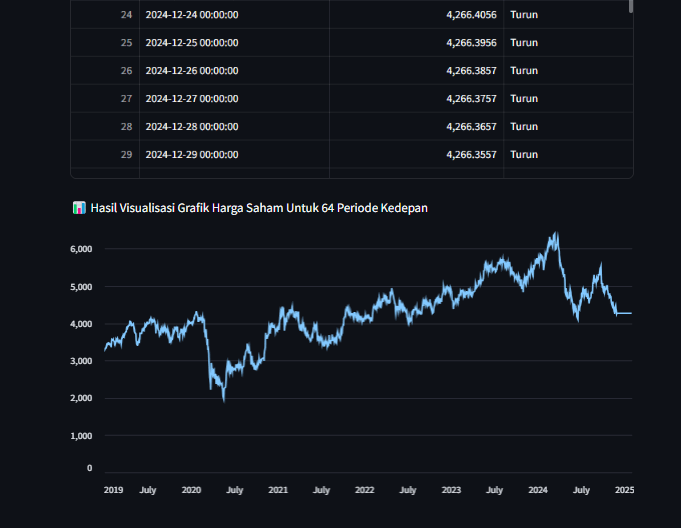Click the 0 y-axis label
Screen dimensions: 681x528
coord(89,468)
